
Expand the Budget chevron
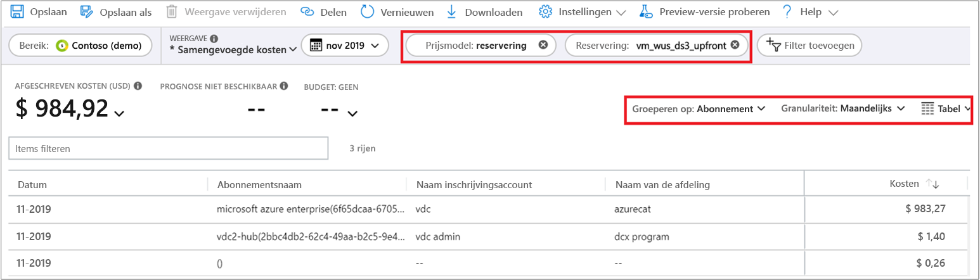352,113
